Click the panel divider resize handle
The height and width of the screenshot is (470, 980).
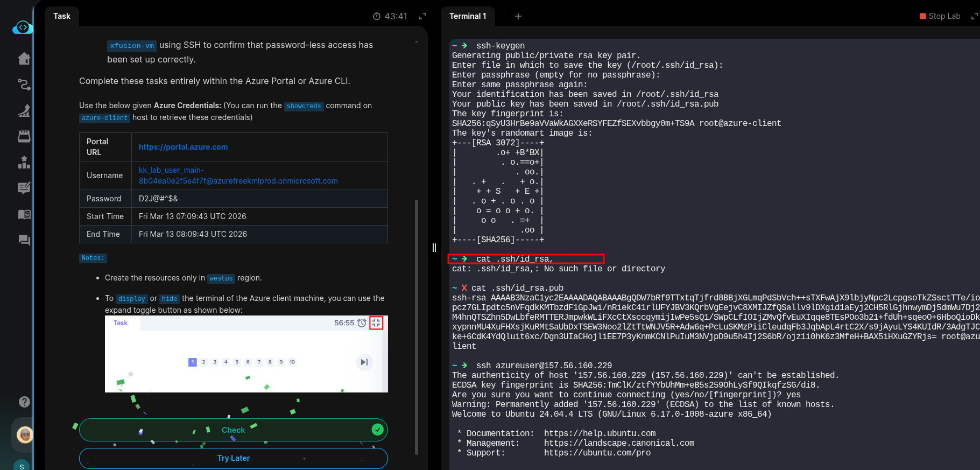point(434,248)
